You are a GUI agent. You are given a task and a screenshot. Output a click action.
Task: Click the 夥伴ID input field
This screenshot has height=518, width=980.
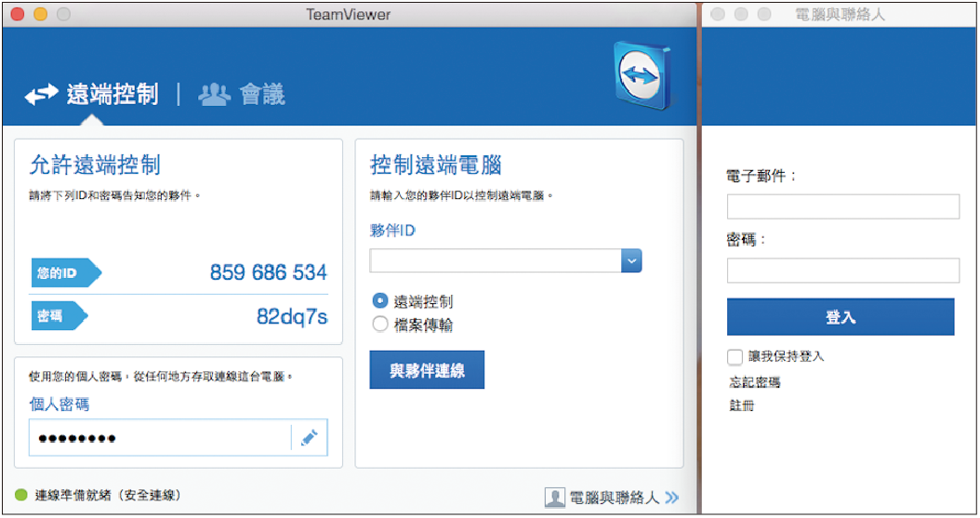[495, 260]
